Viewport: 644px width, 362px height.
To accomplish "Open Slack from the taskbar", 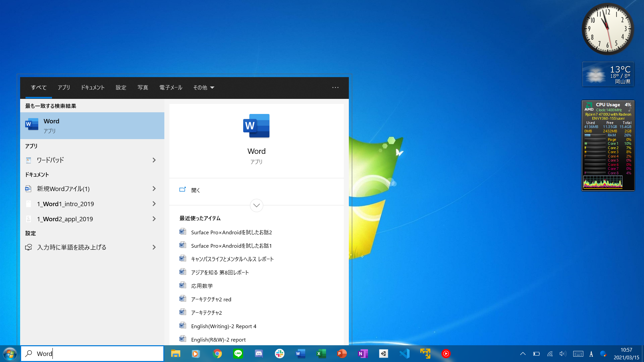I will (x=279, y=353).
